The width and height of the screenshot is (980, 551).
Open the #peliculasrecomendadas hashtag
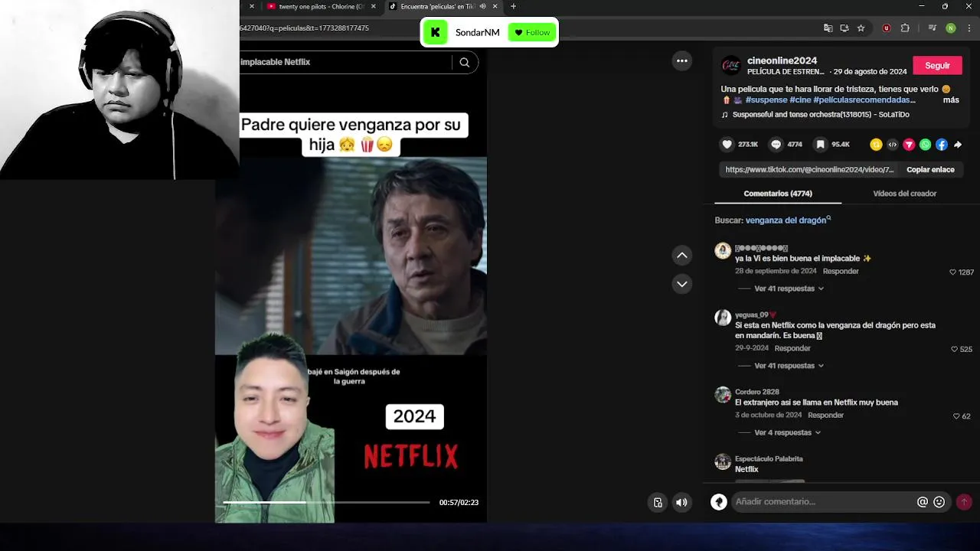click(864, 100)
